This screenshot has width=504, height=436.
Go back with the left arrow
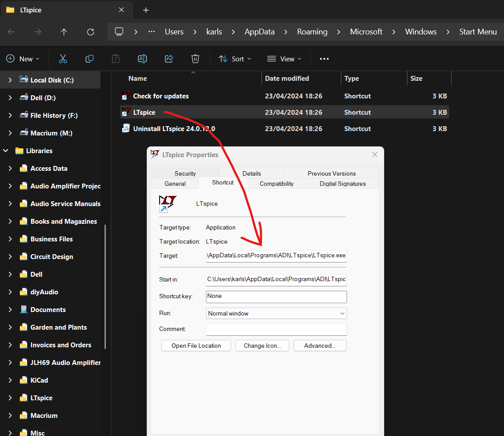11,32
